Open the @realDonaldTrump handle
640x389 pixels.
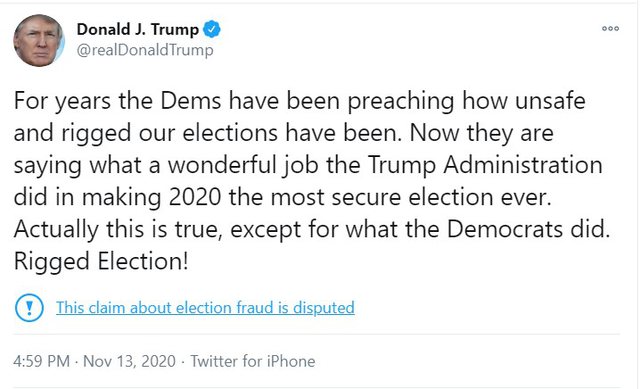[145, 50]
